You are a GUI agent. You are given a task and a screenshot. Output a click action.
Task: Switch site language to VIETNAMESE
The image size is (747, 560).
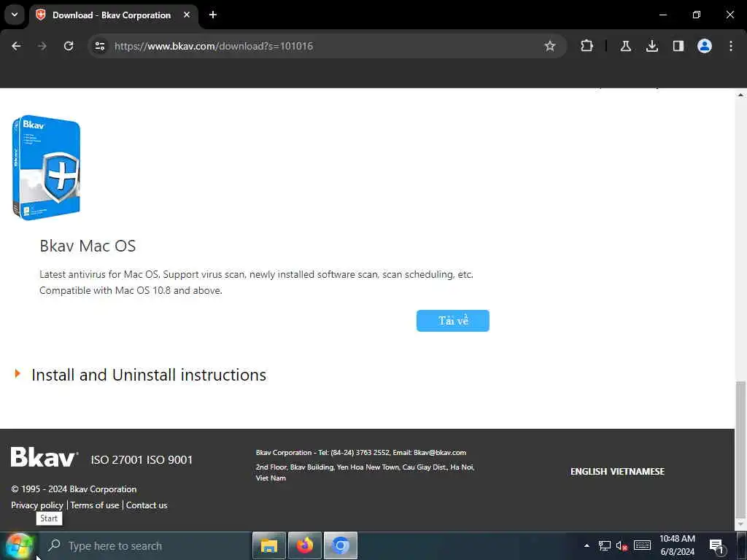638,472
